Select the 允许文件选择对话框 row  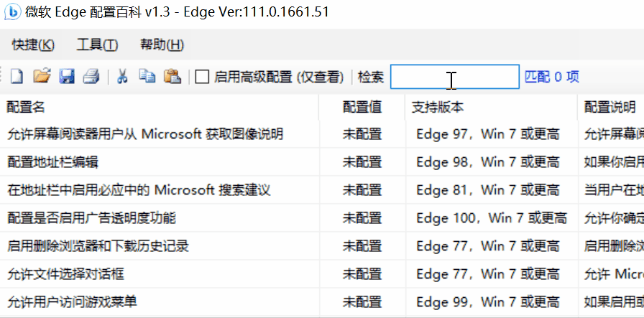(x=66, y=274)
